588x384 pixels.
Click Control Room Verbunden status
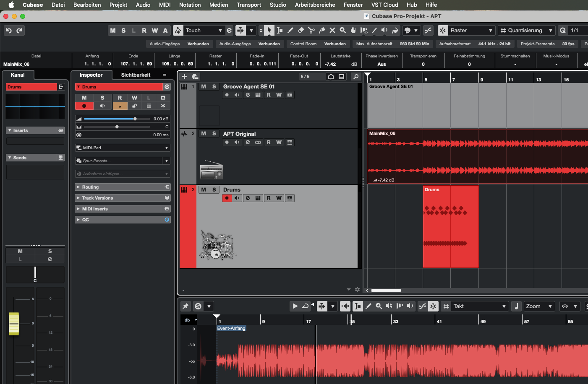click(x=318, y=44)
